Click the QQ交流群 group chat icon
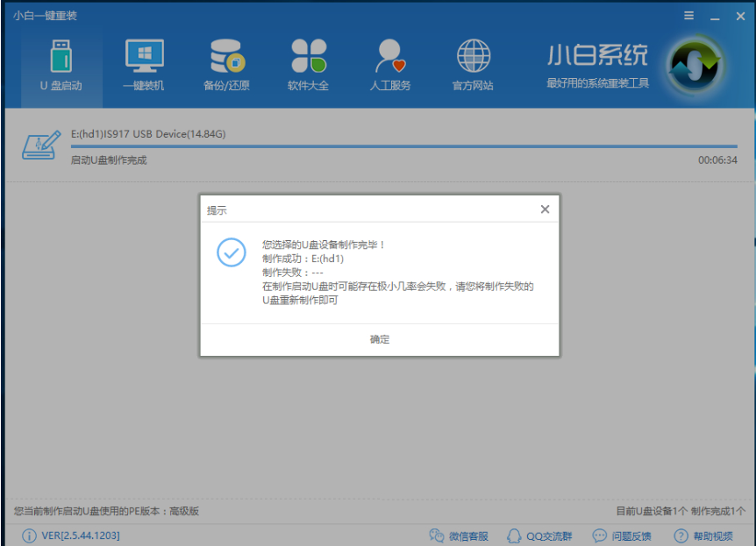The image size is (756, 546). pyautogui.click(x=513, y=535)
